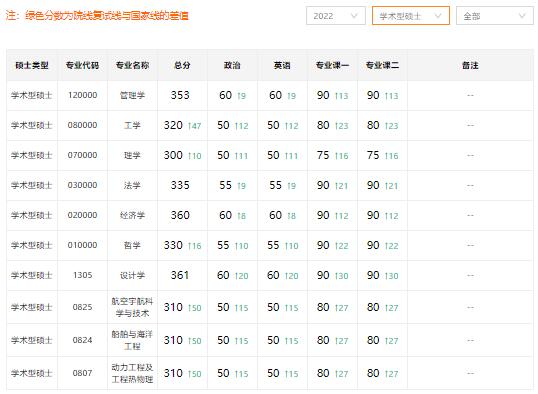
Task: Click the 动力工程及工程热物理 major name
Action: click(132, 373)
